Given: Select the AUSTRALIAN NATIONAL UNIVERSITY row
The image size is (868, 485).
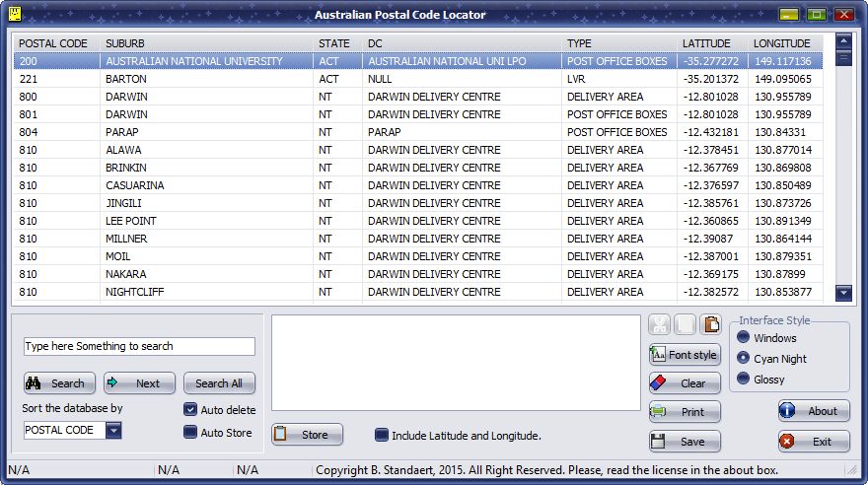Looking at the screenshot, I should coord(418,61).
